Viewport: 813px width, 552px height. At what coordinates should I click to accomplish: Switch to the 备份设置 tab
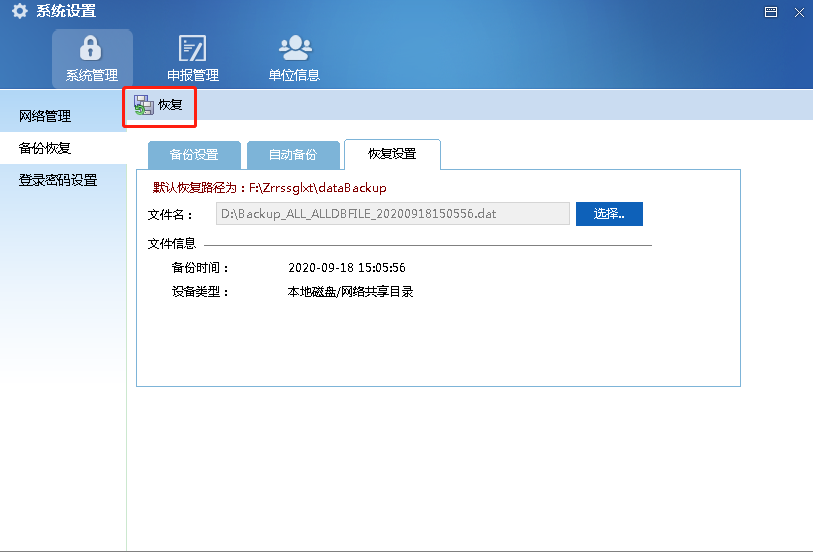194,155
